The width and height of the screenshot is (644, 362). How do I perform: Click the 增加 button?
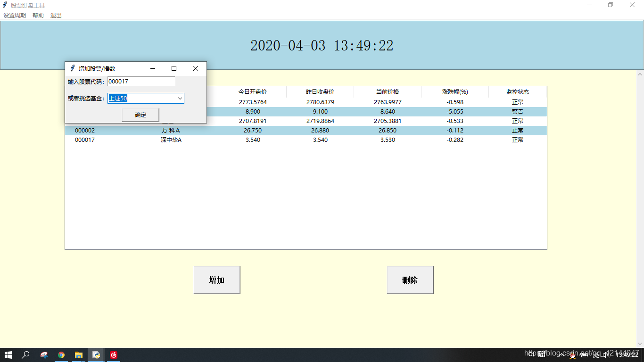click(217, 280)
